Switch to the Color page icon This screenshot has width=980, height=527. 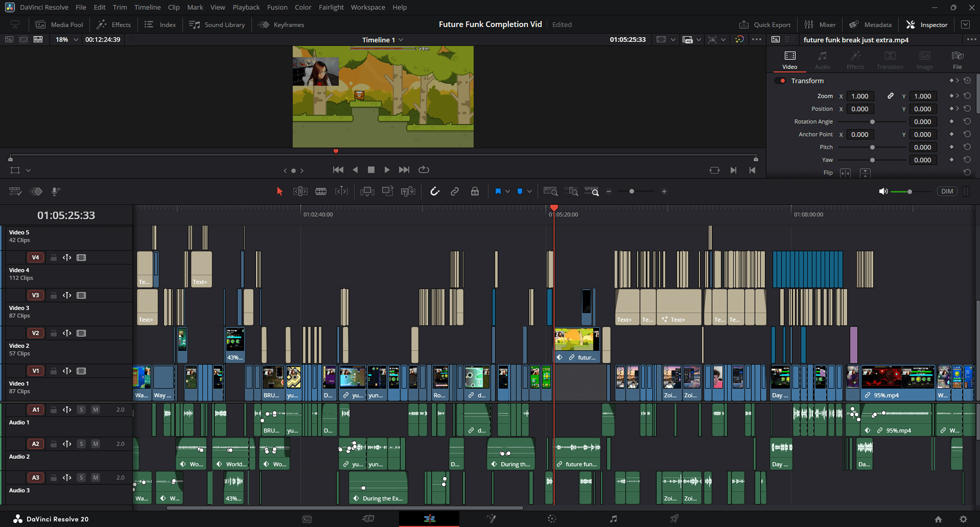coord(552,519)
